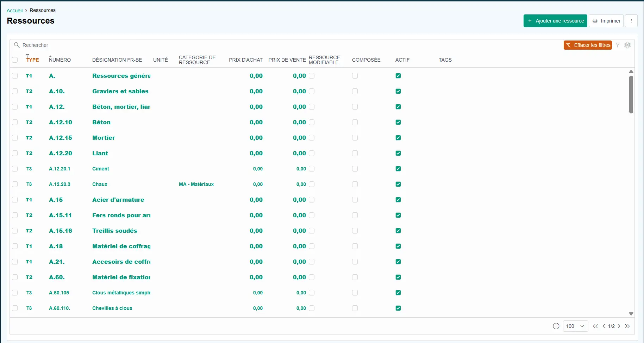Viewport: 644px width, 343px height.
Task: Open table settings gear icon
Action: [627, 45]
